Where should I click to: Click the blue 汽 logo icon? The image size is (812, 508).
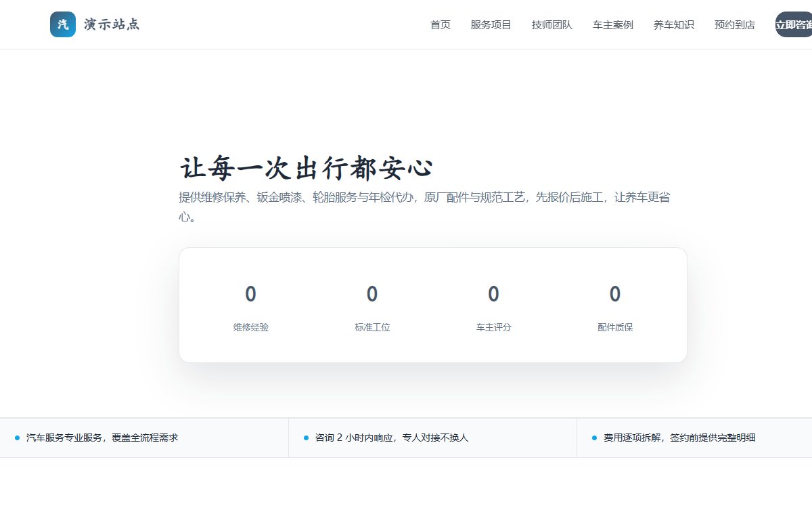click(63, 24)
